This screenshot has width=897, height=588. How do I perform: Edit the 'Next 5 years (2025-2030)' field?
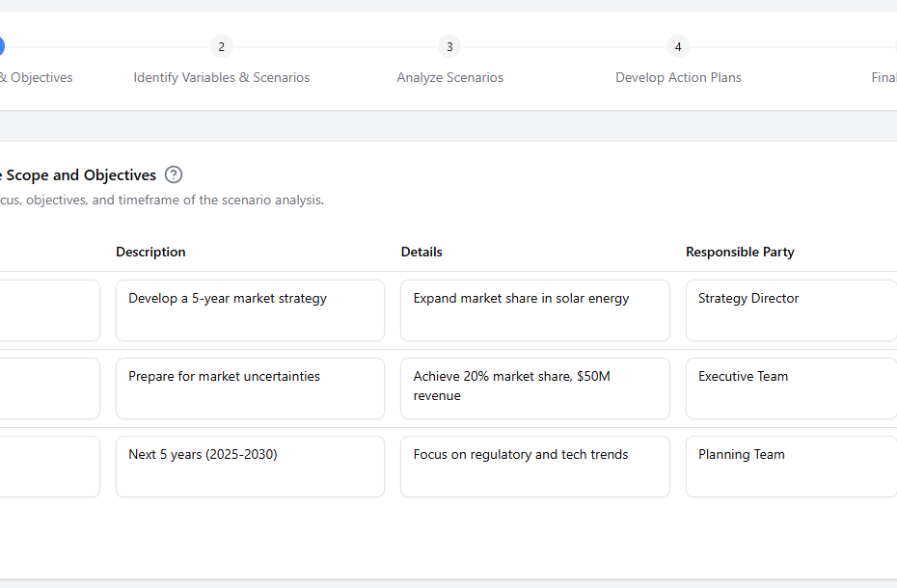[250, 467]
